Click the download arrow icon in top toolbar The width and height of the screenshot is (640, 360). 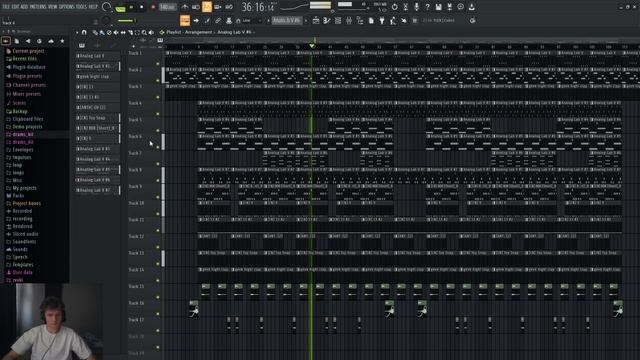[471, 7]
